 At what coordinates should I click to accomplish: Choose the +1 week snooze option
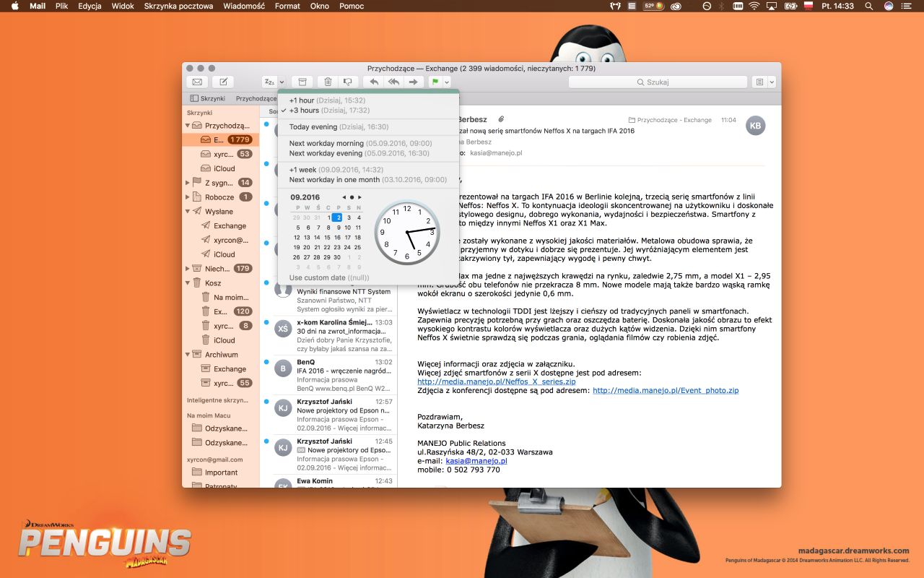368,170
